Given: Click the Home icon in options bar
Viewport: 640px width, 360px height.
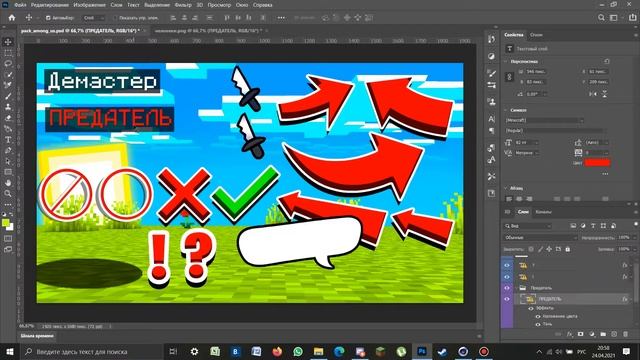Looking at the screenshot, I should (12, 18).
